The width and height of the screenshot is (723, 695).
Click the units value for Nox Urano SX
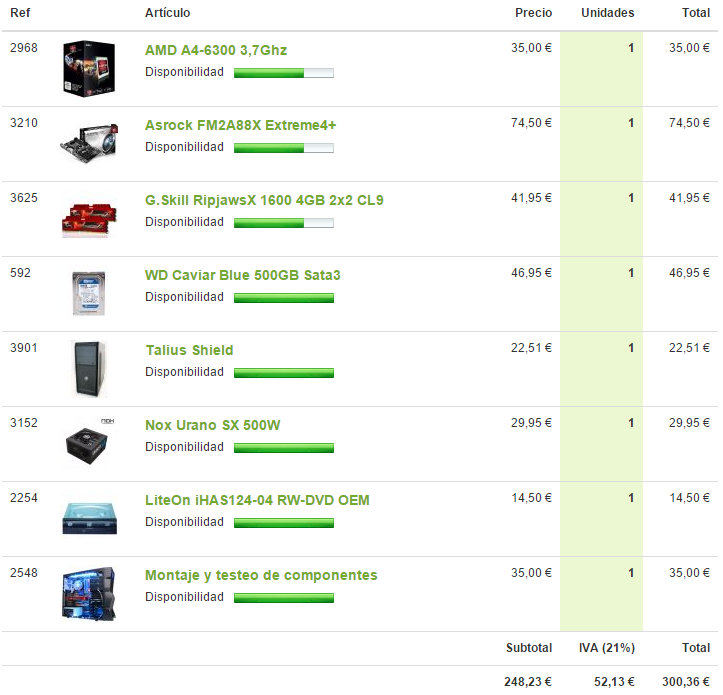[x=631, y=423]
